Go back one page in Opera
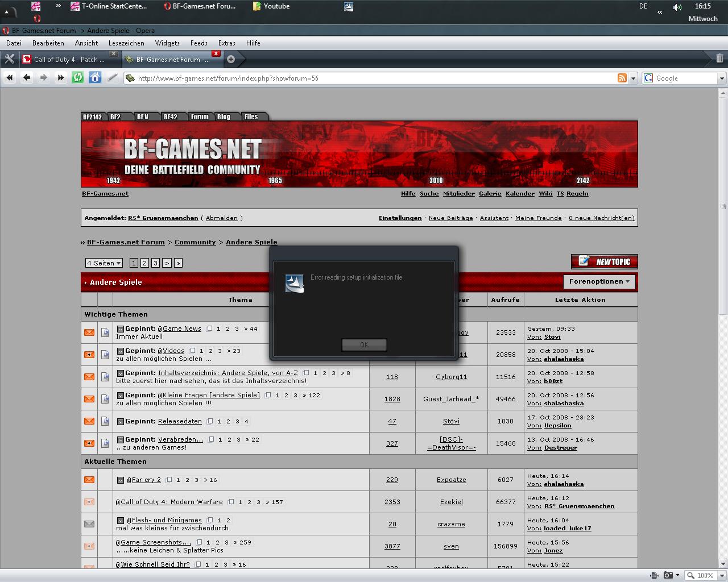The image size is (728, 582). [27, 78]
